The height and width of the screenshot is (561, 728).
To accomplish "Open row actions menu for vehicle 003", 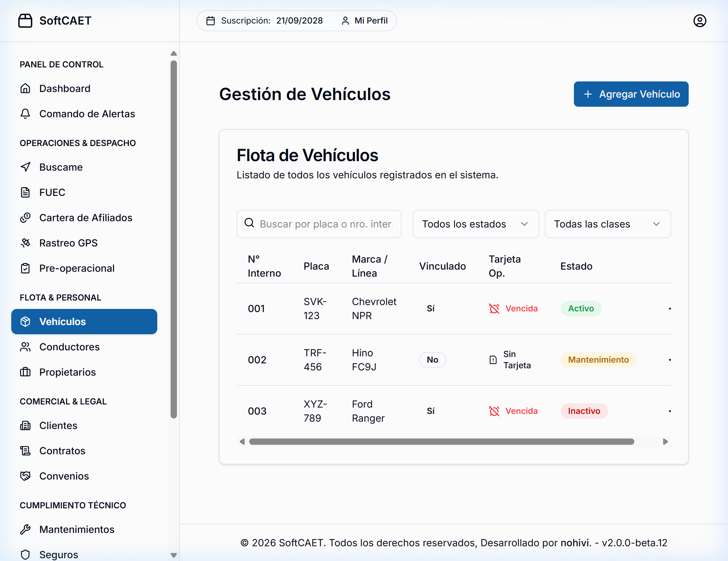I will click(x=670, y=411).
